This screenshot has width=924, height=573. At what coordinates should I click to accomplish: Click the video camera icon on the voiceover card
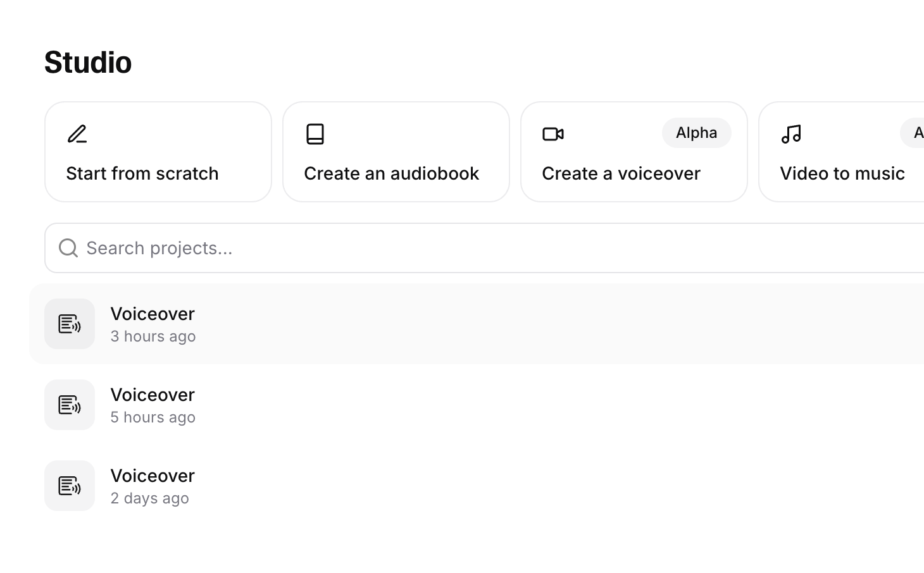pos(553,134)
